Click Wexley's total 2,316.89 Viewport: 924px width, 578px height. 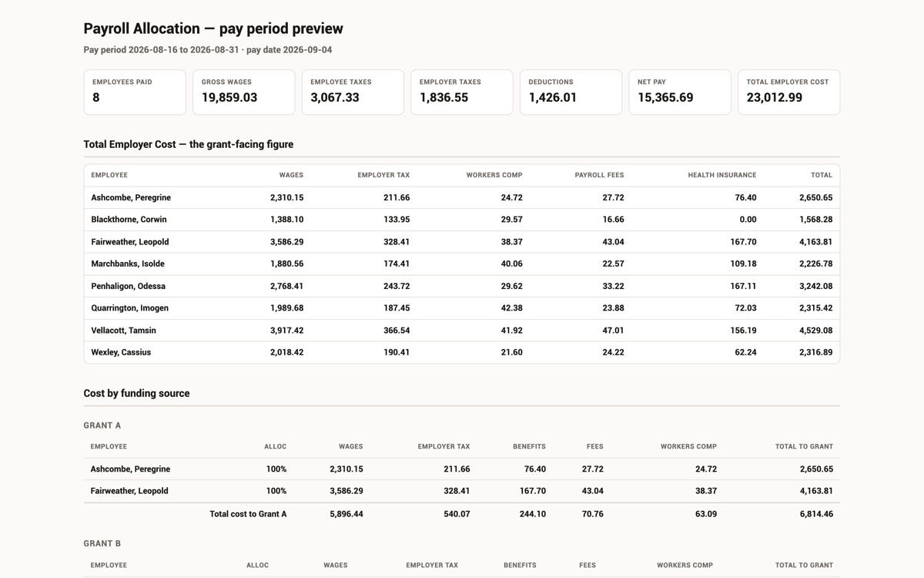point(815,352)
